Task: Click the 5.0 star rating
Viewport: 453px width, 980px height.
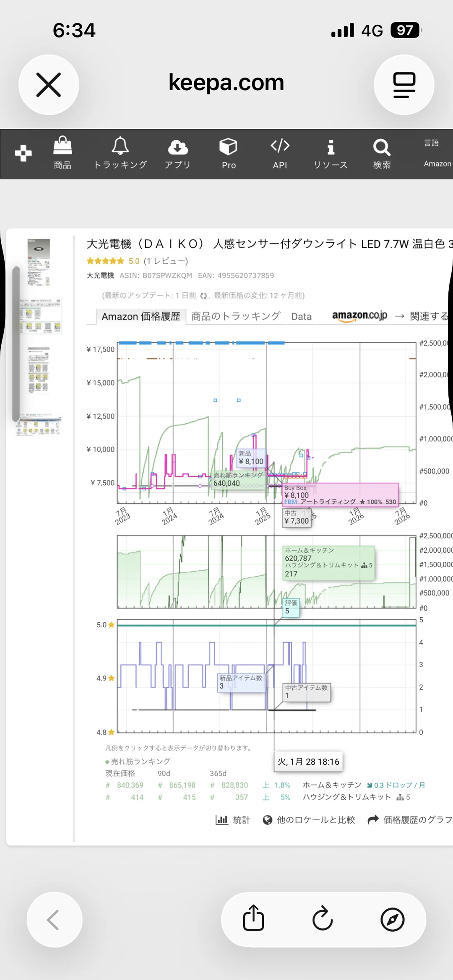Action: point(113,261)
